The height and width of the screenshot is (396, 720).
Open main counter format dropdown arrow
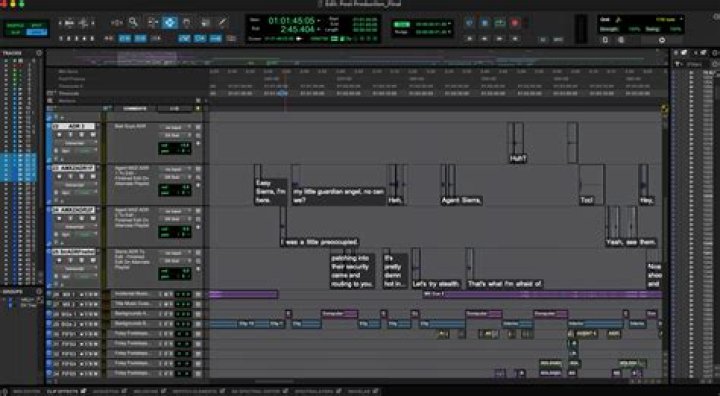click(319, 21)
